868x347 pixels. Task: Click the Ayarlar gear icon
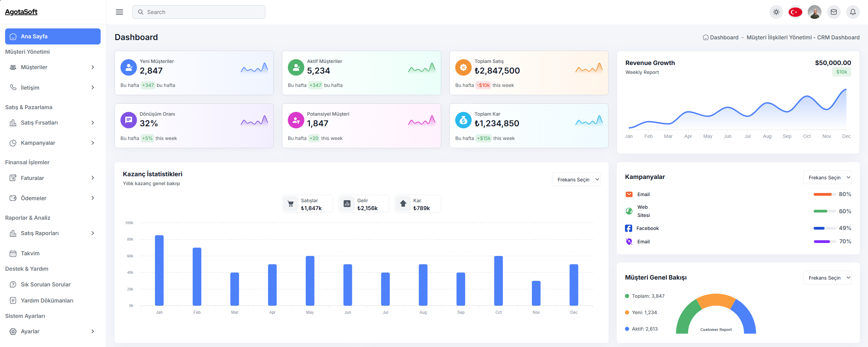point(13,332)
